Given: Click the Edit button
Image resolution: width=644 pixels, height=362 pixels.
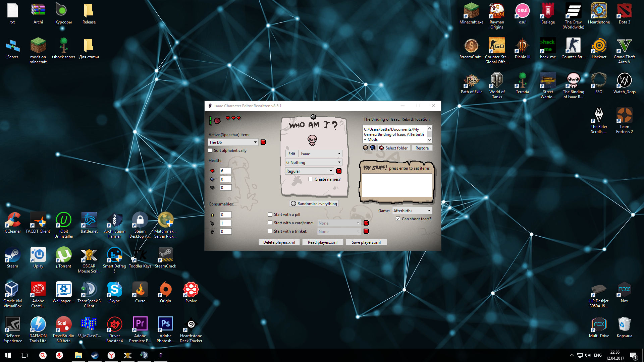Looking at the screenshot, I should (292, 154).
